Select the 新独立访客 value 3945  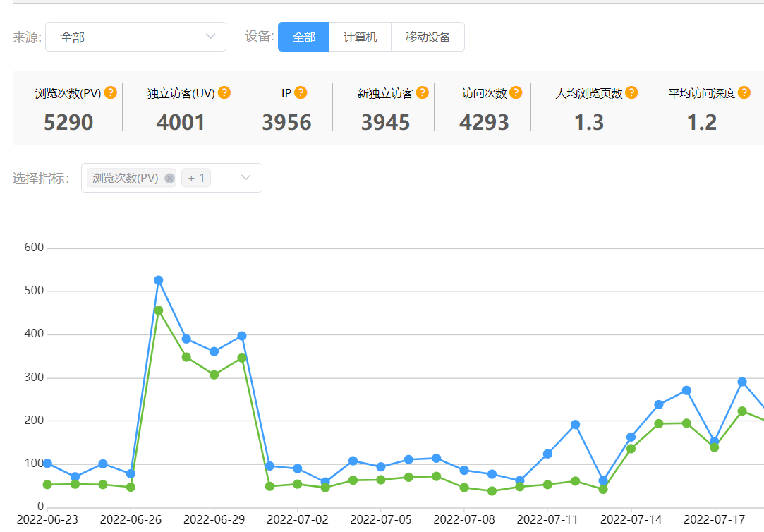[x=385, y=122]
